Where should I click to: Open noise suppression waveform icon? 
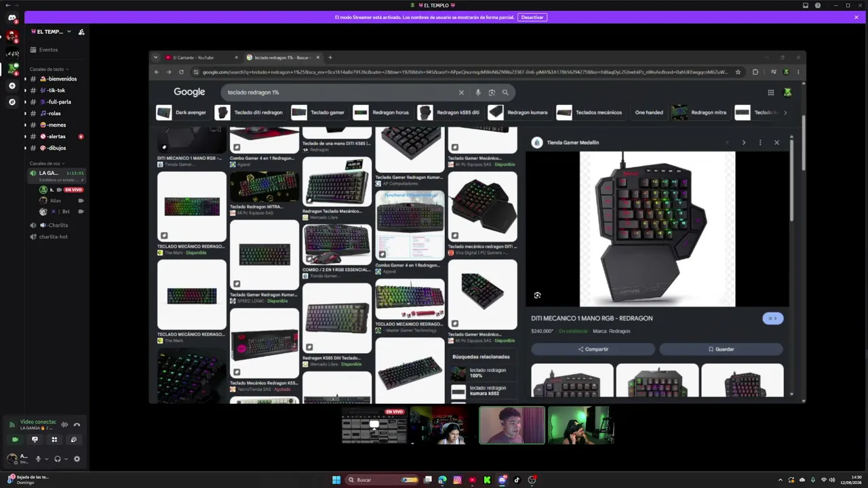(64, 425)
